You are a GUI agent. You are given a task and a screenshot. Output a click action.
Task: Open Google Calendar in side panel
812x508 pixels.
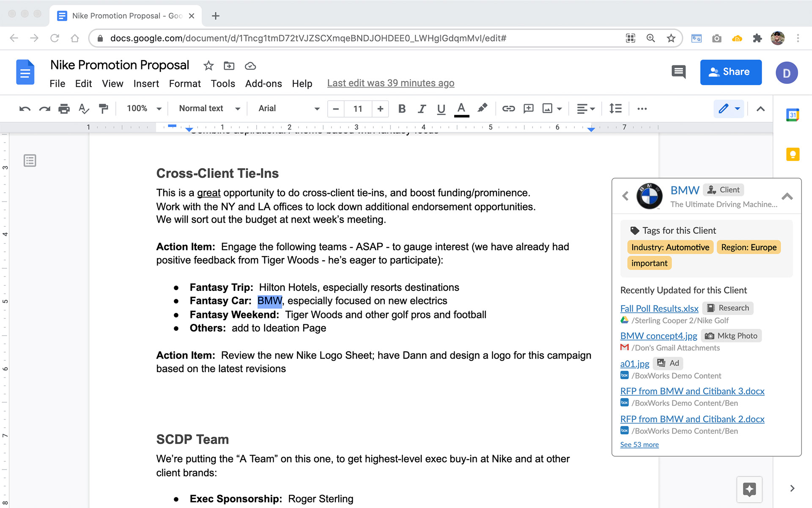[793, 115]
